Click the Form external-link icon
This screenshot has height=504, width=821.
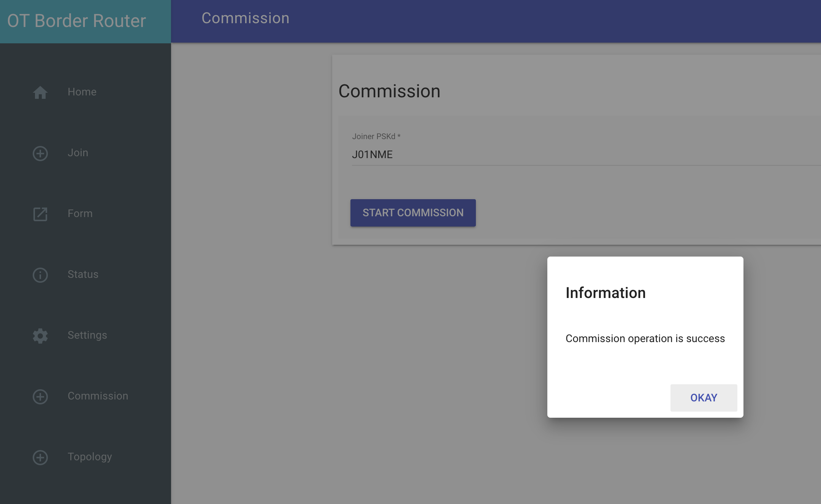[x=40, y=214]
